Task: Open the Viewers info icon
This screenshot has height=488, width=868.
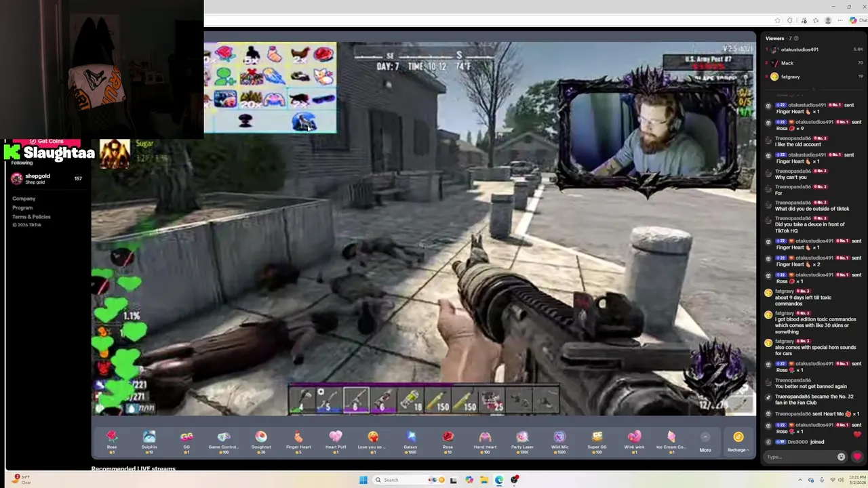Action: 796,39
